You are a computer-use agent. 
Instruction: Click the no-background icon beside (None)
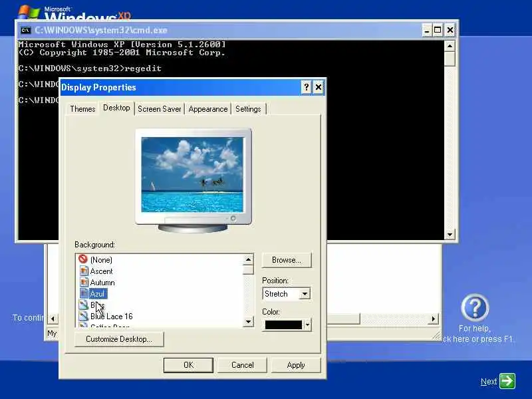click(83, 259)
